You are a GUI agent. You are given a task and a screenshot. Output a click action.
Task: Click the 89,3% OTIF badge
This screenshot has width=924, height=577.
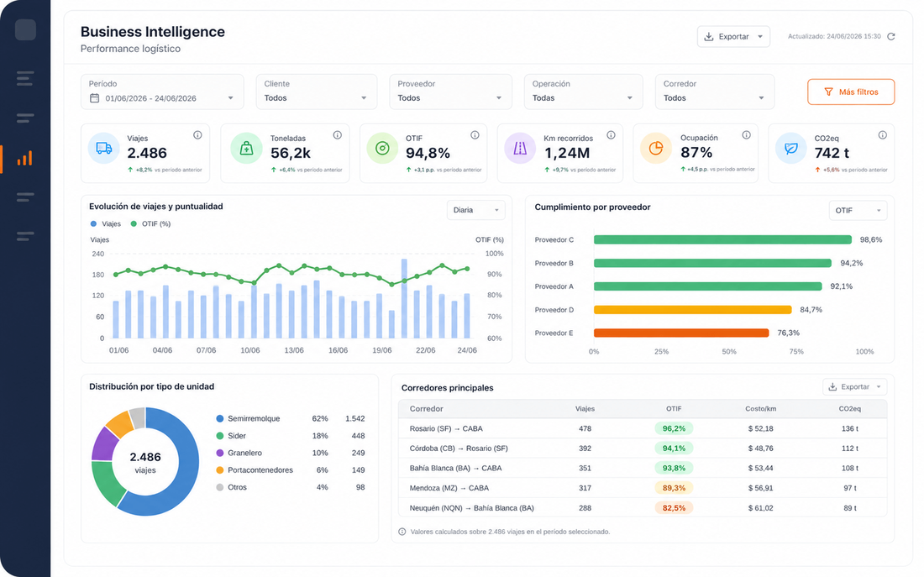[x=674, y=488]
